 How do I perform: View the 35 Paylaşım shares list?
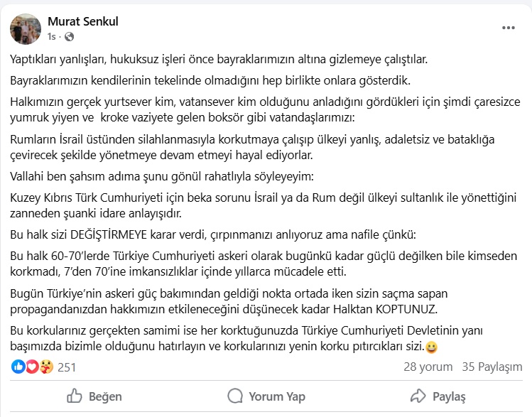492,367
